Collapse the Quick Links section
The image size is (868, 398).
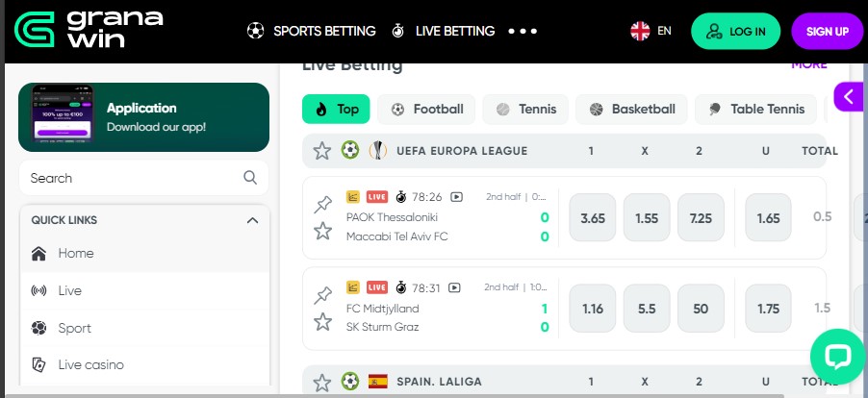point(252,220)
